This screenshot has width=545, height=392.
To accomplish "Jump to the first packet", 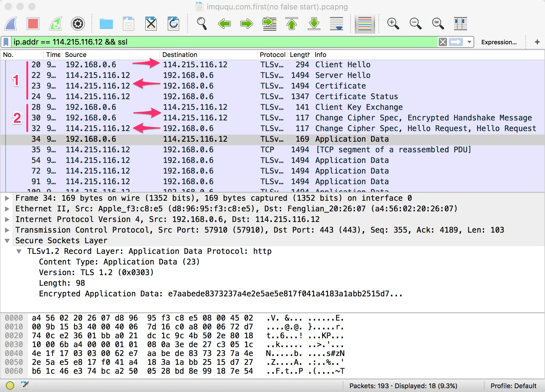I will [x=292, y=24].
